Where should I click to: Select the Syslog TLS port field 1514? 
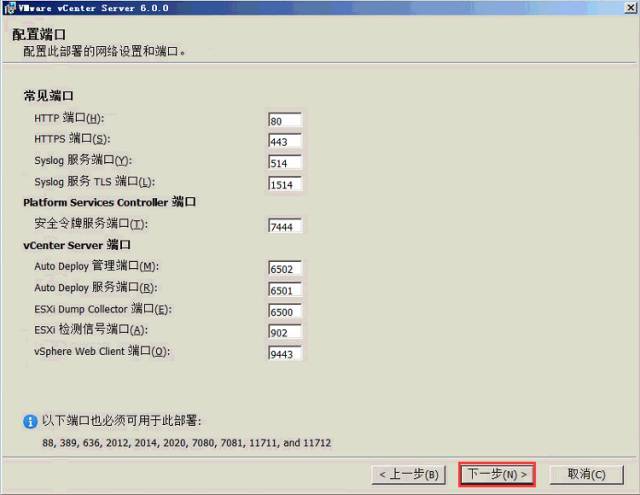[285, 184]
